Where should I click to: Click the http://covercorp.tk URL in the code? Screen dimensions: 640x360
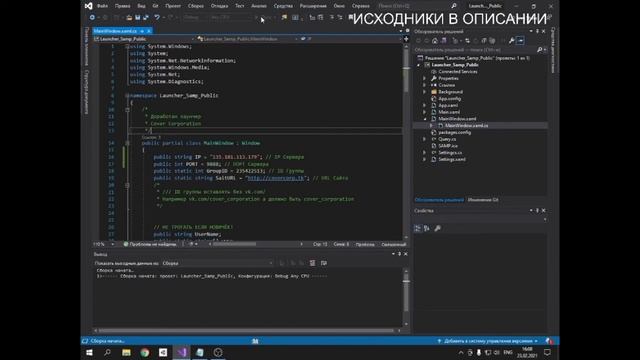pos(276,178)
